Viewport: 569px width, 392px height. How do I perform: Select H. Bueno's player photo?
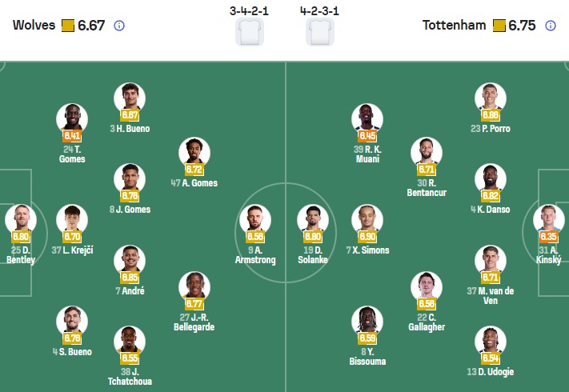point(130,98)
